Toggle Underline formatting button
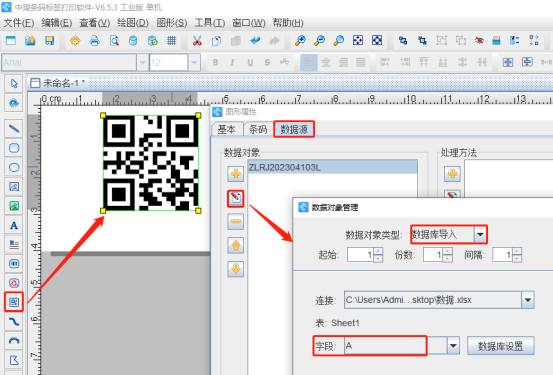 coord(250,62)
